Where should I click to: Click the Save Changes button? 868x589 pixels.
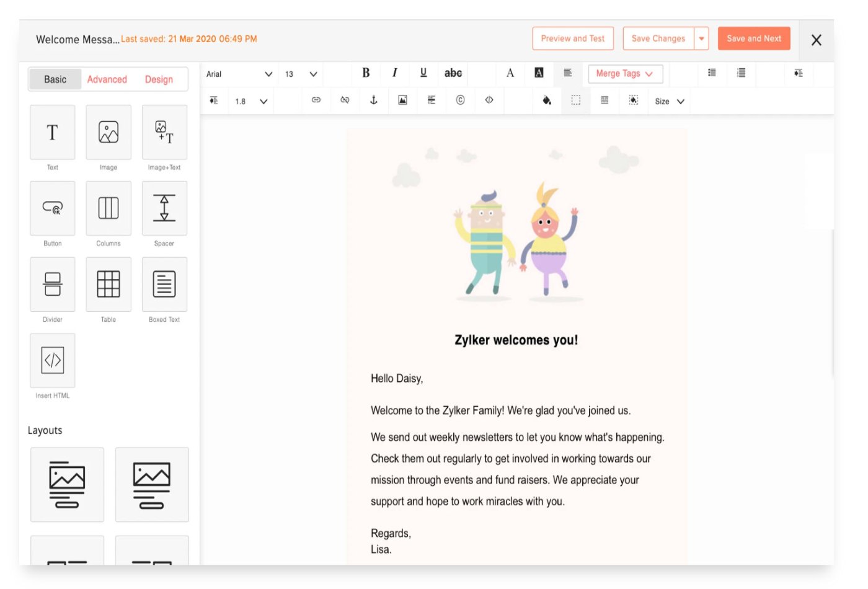tap(658, 38)
